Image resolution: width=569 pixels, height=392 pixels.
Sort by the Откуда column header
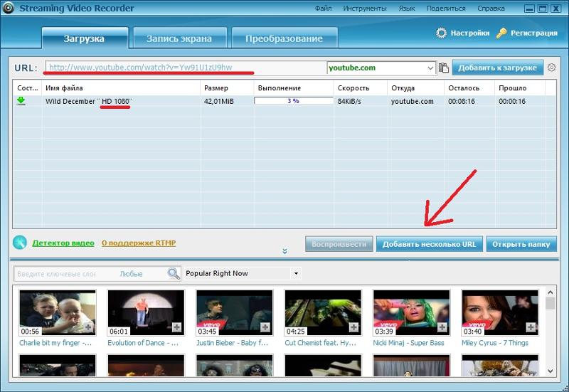coord(415,88)
